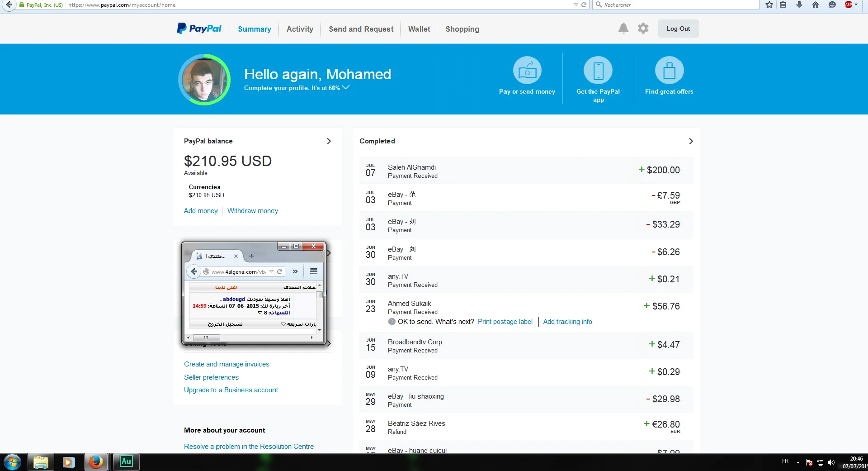This screenshot has height=471, width=868.
Task: Open the chat bubble toolbar icon
Action: (x=832, y=5)
